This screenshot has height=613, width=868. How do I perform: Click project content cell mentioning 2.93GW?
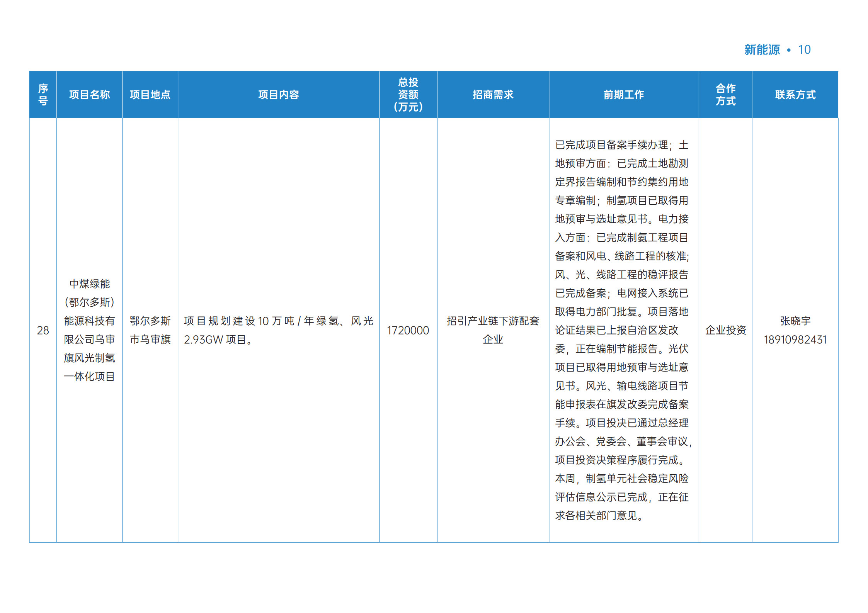point(278,330)
